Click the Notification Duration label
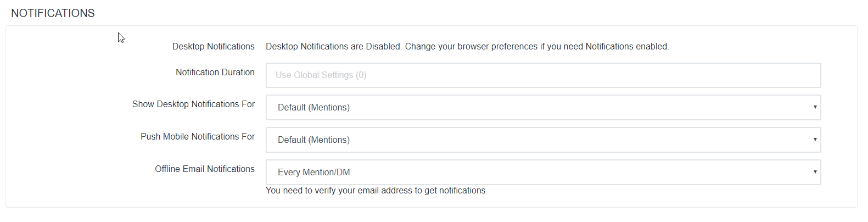This screenshot has width=868, height=222. pos(215,73)
